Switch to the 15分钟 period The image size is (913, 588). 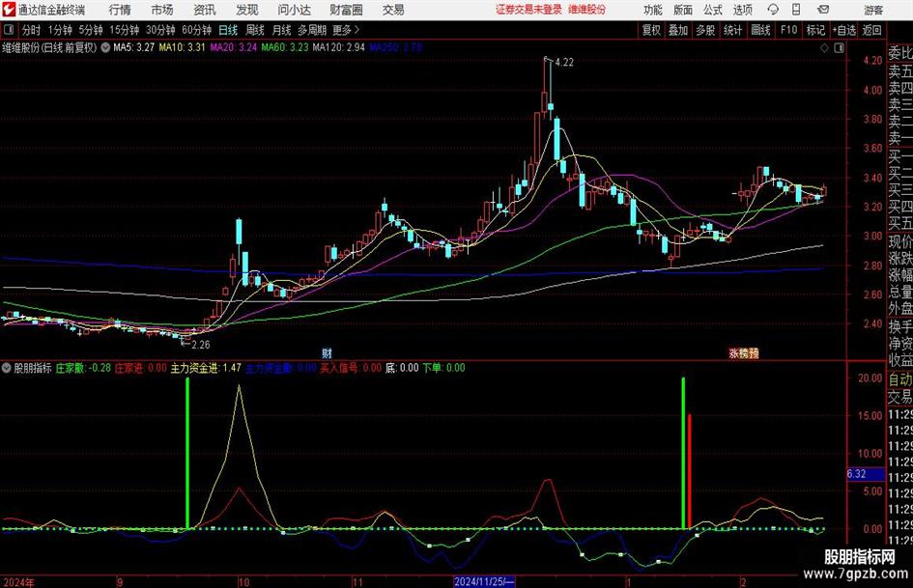[124, 30]
